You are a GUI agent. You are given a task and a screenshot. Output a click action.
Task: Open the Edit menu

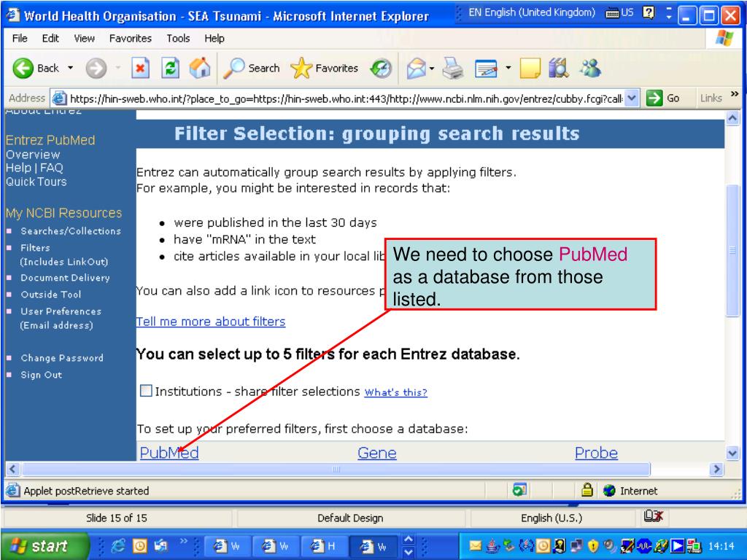pos(50,38)
